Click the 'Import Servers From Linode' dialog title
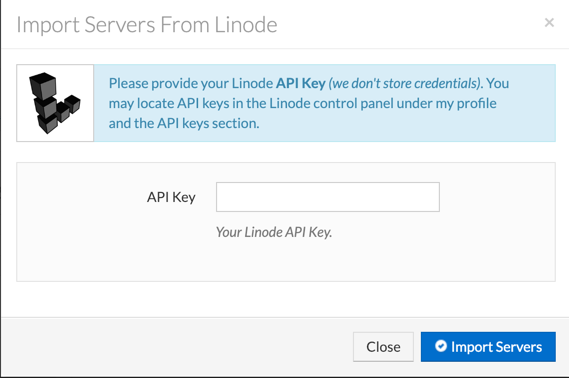The width and height of the screenshot is (569, 378). pyautogui.click(x=147, y=25)
